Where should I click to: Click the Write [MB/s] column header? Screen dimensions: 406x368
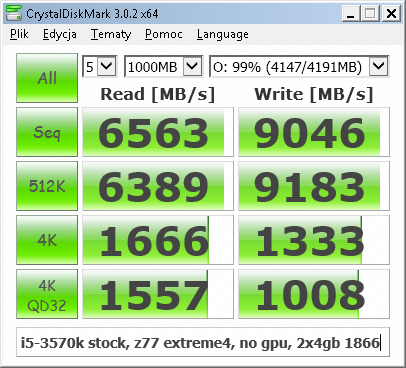(314, 94)
